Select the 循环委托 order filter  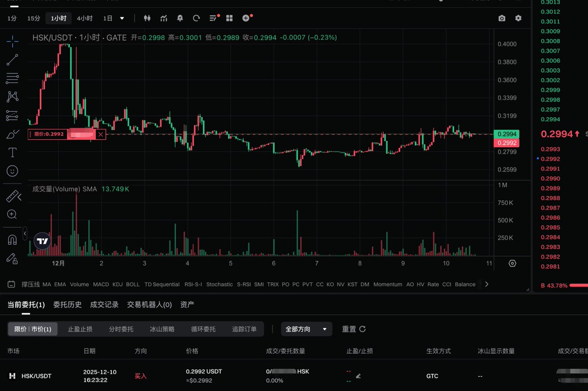(203, 329)
